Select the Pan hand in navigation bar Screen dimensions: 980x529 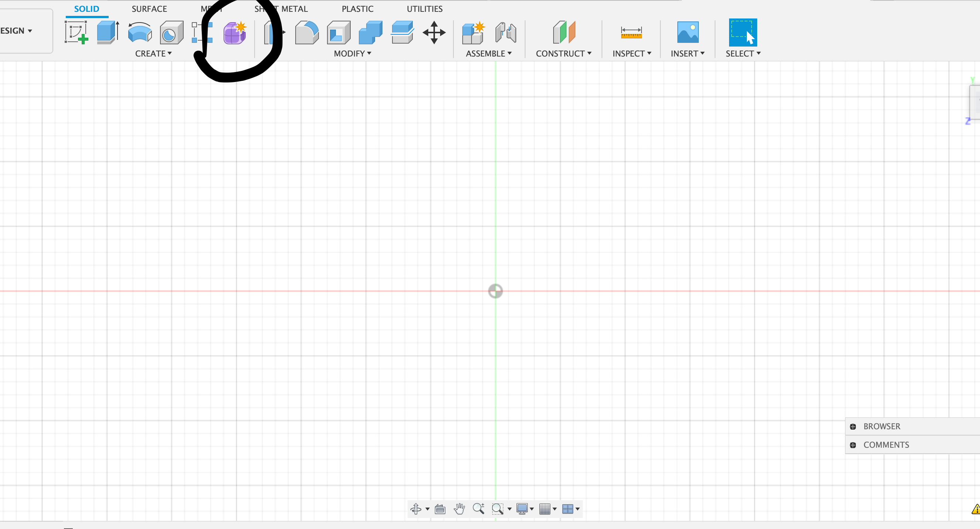click(459, 508)
